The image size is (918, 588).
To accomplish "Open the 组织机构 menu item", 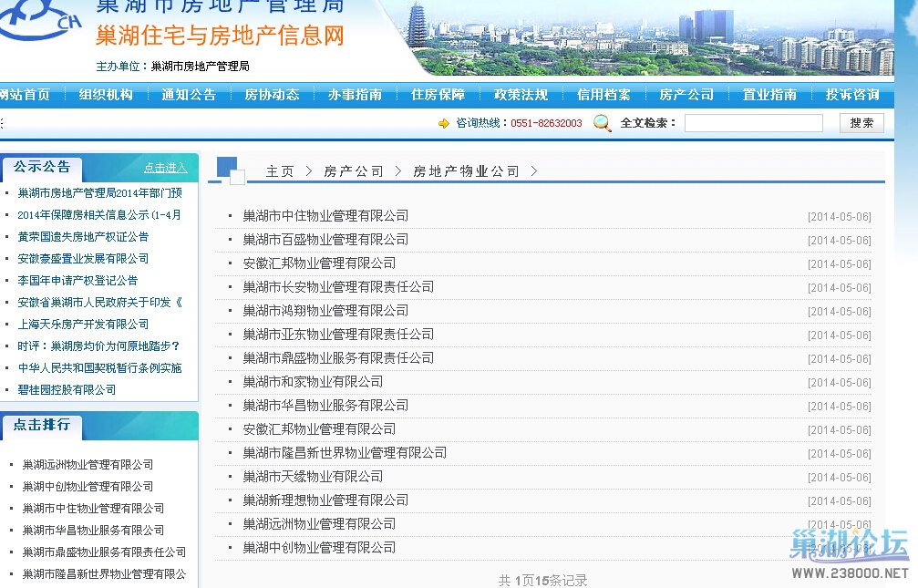I will pyautogui.click(x=106, y=95).
